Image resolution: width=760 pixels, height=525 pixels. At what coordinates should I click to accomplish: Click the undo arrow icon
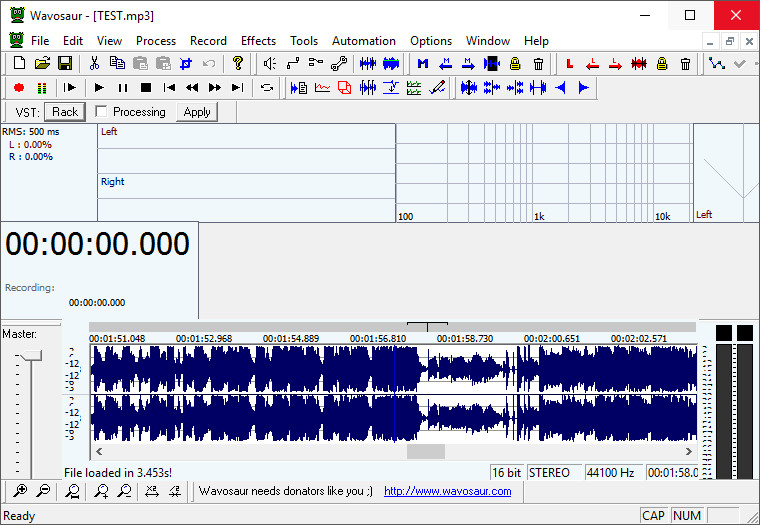[x=209, y=63]
